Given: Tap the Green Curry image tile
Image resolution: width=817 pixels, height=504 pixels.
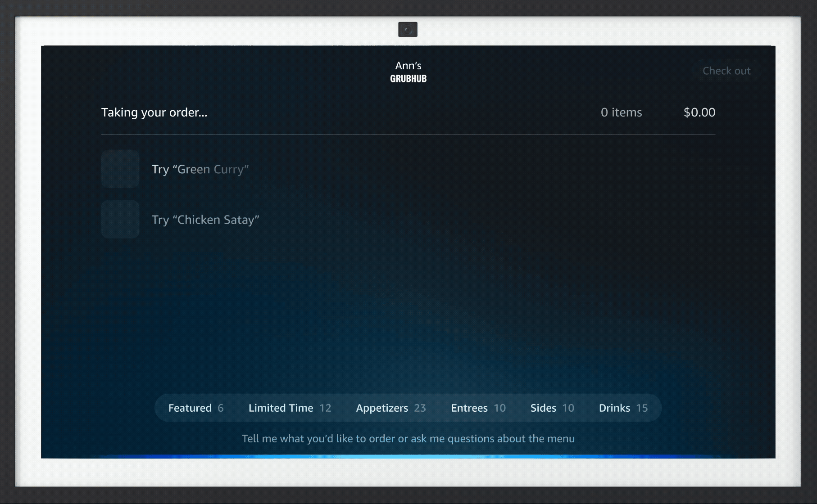Looking at the screenshot, I should coord(120,169).
